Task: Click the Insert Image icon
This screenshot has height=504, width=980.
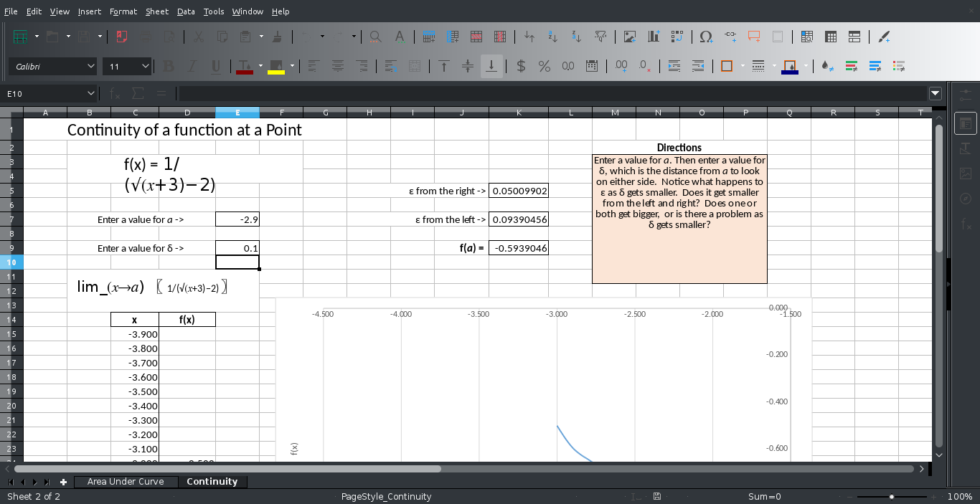Action: pos(630,37)
